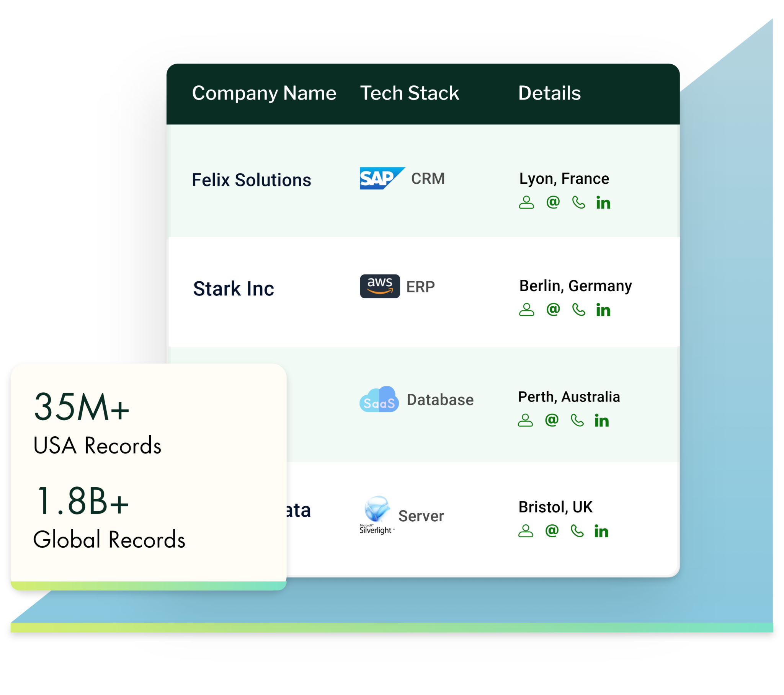Select the contact person icon for Stark Inc
Screen dimensions: 784x695
[528, 310]
